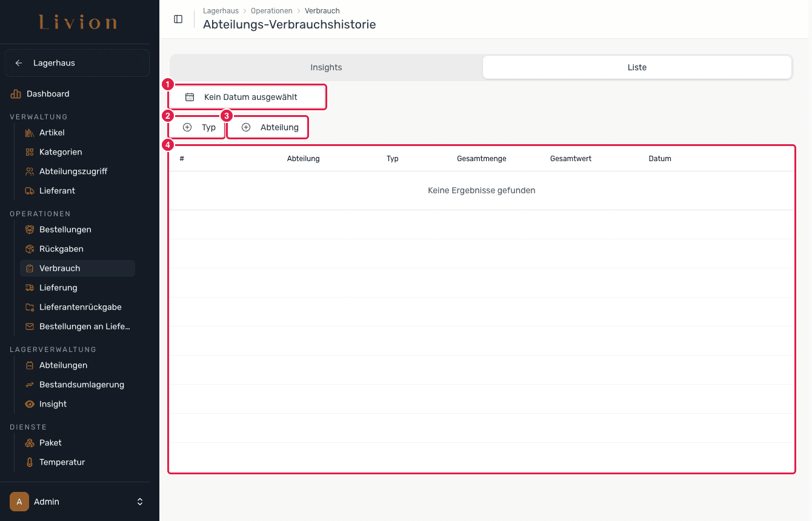Click the Gesamtwert column header
812x521 pixels.
tap(571, 159)
